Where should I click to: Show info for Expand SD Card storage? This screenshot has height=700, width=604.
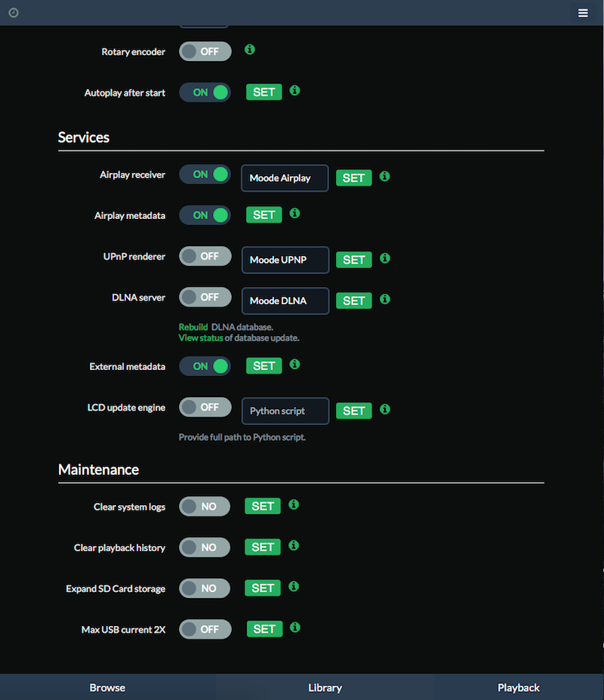293,587
